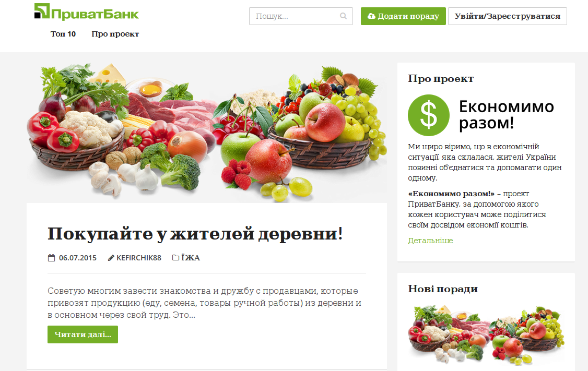
Task: Click the Додати пораду button
Action: pyautogui.click(x=403, y=16)
